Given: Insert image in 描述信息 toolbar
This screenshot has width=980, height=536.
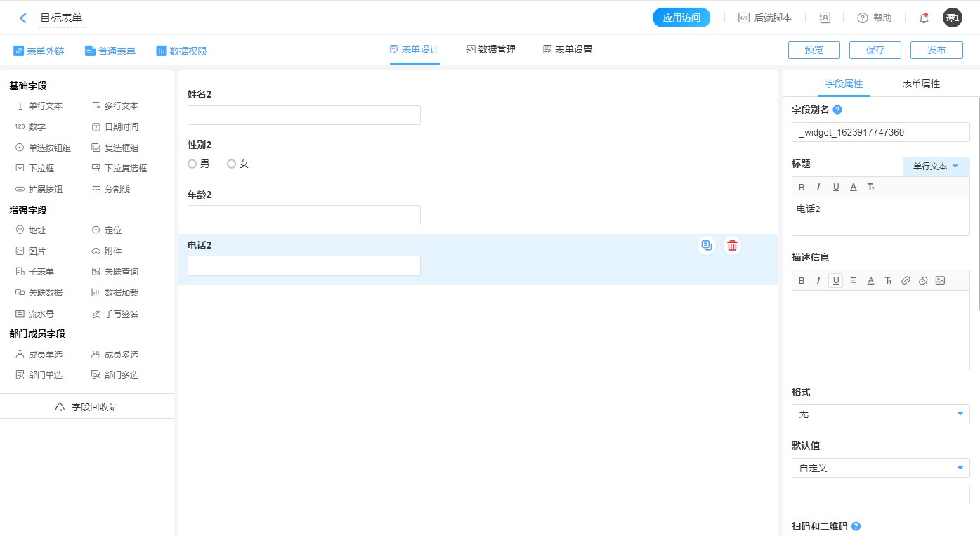Looking at the screenshot, I should 941,280.
